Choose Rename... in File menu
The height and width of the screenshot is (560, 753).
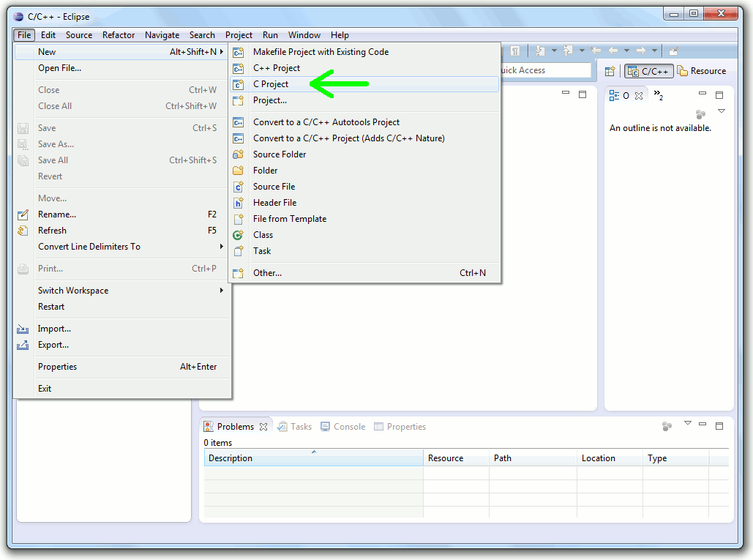122,214
